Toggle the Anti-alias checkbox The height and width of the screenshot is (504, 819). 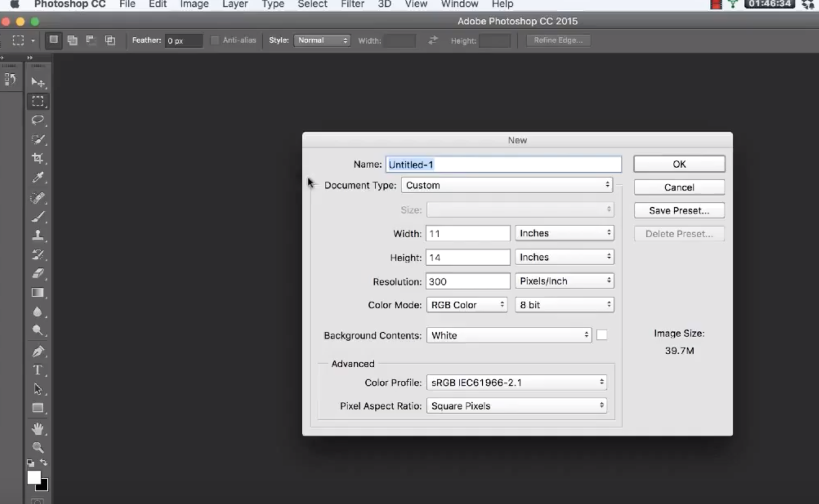click(215, 40)
